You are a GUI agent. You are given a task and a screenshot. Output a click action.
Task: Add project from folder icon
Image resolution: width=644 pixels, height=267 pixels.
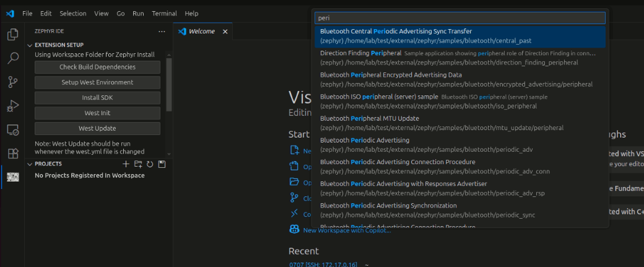point(138,164)
